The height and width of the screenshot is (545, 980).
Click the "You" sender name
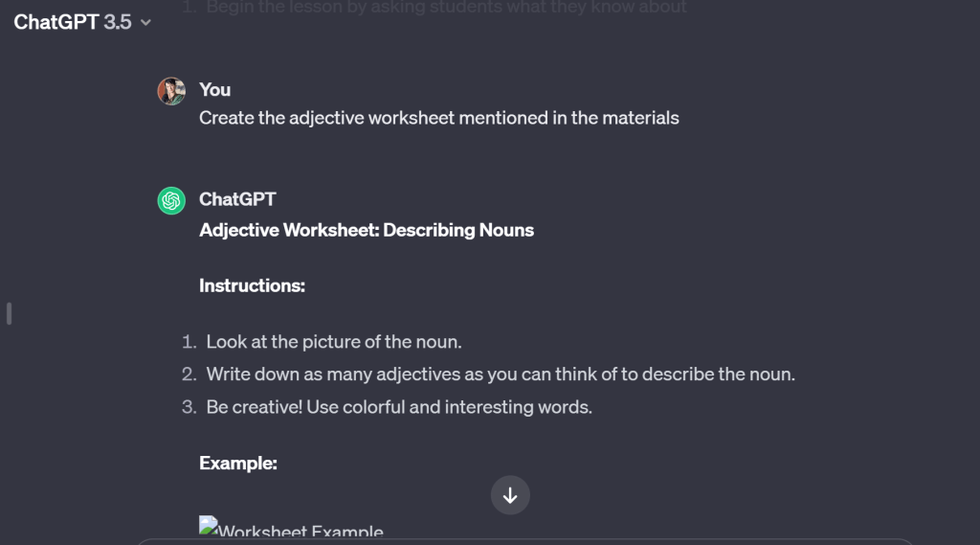click(214, 89)
